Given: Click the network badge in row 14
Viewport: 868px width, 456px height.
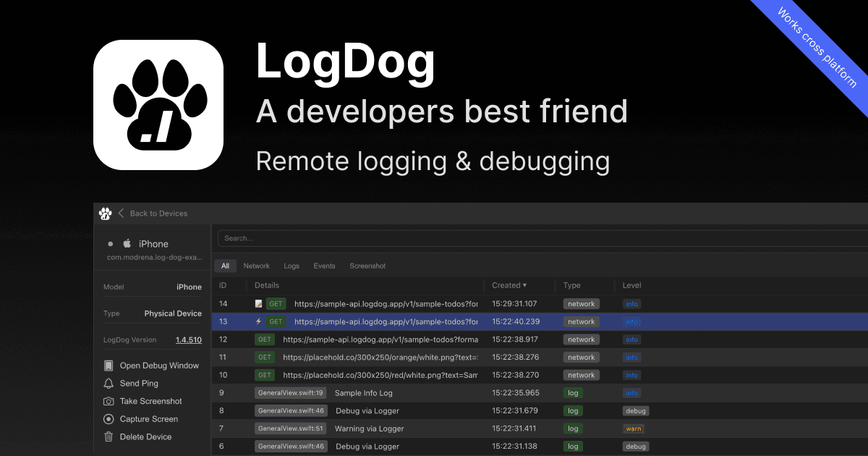Looking at the screenshot, I should point(582,304).
